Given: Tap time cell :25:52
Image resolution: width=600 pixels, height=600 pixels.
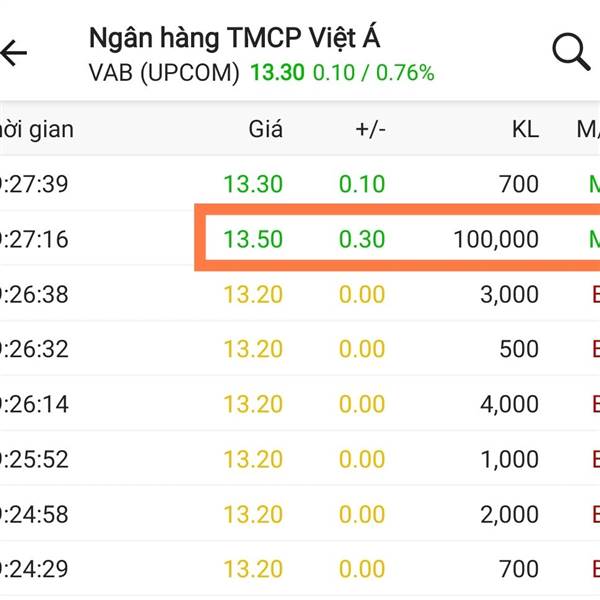Looking at the screenshot, I should pyautogui.click(x=34, y=460).
